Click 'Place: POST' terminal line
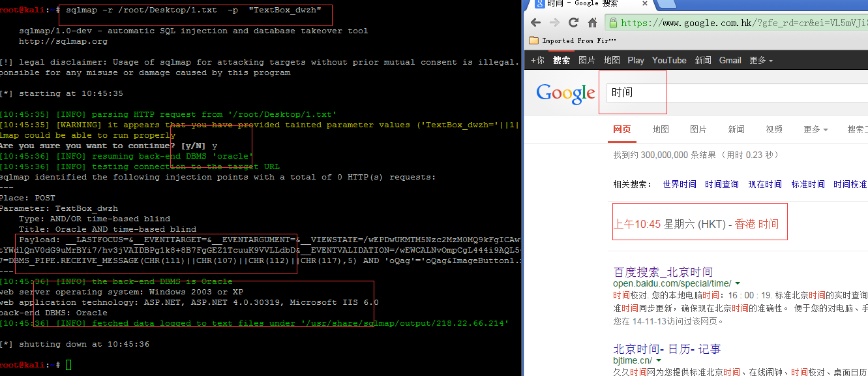 click(x=27, y=198)
